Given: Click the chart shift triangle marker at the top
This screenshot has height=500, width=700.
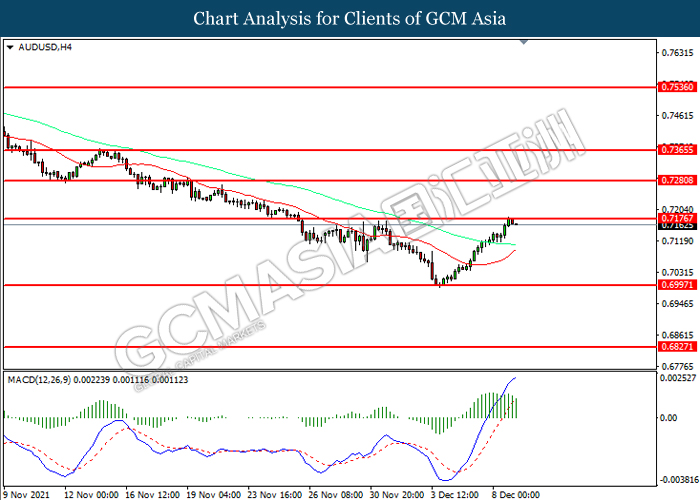Looking at the screenshot, I should 524,42.
